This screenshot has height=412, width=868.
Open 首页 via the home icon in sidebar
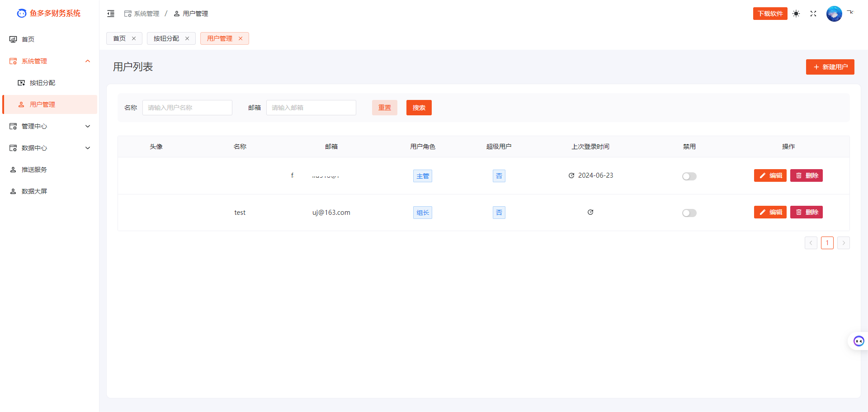[x=13, y=39]
